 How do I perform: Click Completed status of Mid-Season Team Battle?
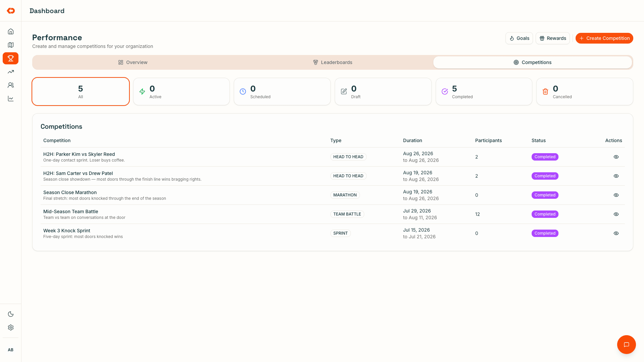point(545,214)
